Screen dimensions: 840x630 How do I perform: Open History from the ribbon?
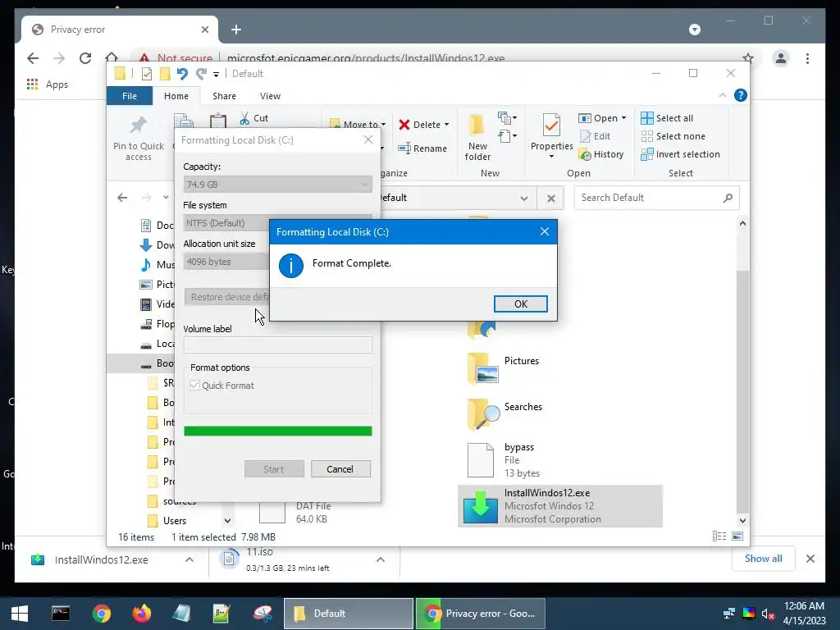click(601, 154)
